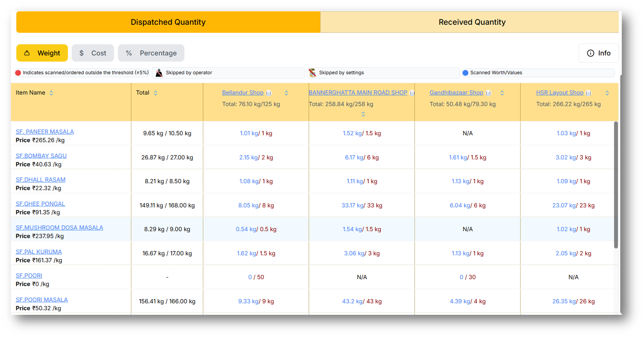Open the SF.GHEE PONGAL item link
The width and height of the screenshot is (644, 337).
(x=40, y=204)
